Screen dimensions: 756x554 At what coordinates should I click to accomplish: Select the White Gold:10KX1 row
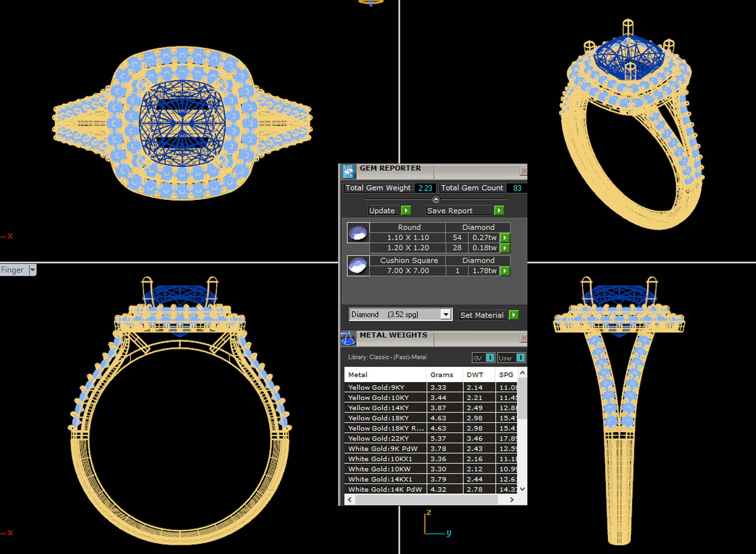click(x=431, y=459)
